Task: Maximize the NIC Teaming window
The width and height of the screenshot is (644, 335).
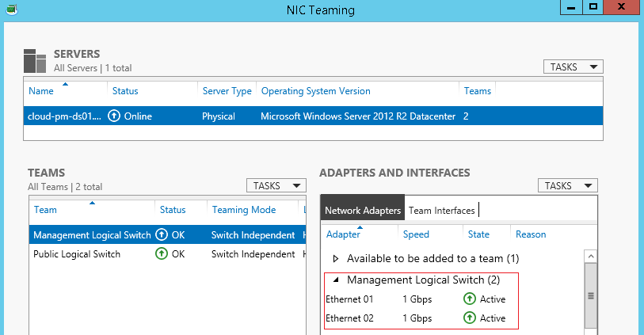Action: tap(593, 6)
